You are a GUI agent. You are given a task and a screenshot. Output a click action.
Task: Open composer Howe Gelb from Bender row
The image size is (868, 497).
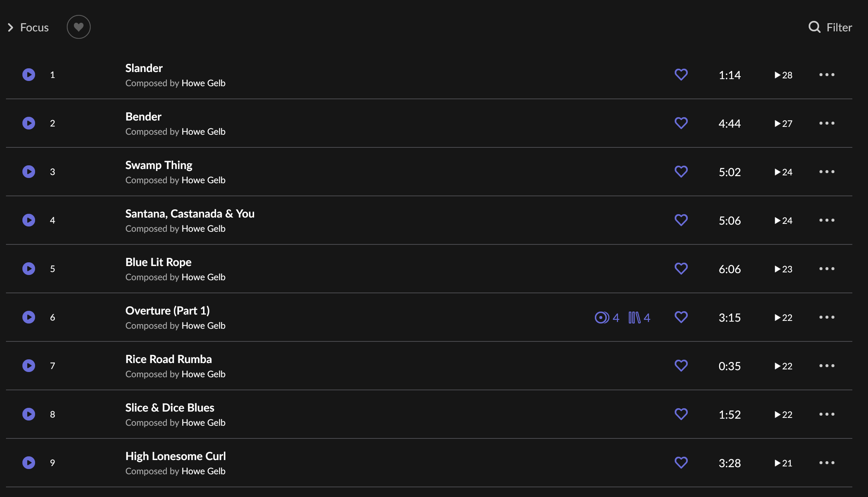[203, 132]
